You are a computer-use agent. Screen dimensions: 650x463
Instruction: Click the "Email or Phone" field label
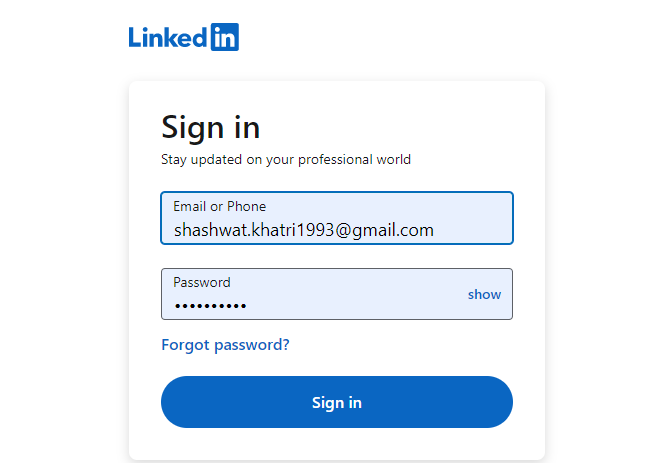pyautogui.click(x=219, y=206)
